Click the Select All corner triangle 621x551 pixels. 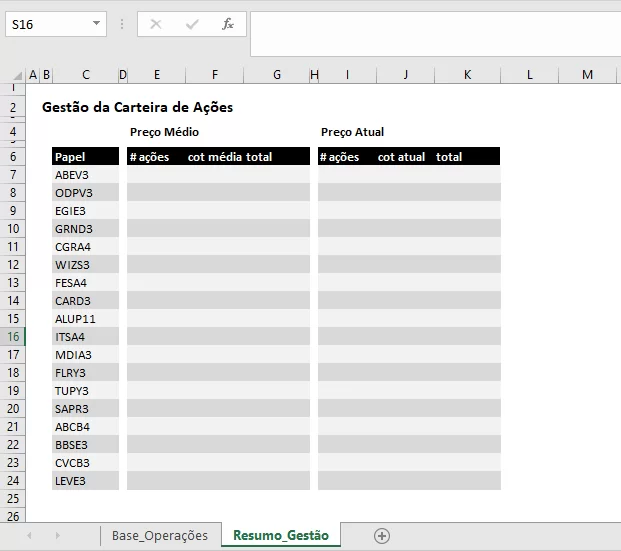click(x=13, y=75)
